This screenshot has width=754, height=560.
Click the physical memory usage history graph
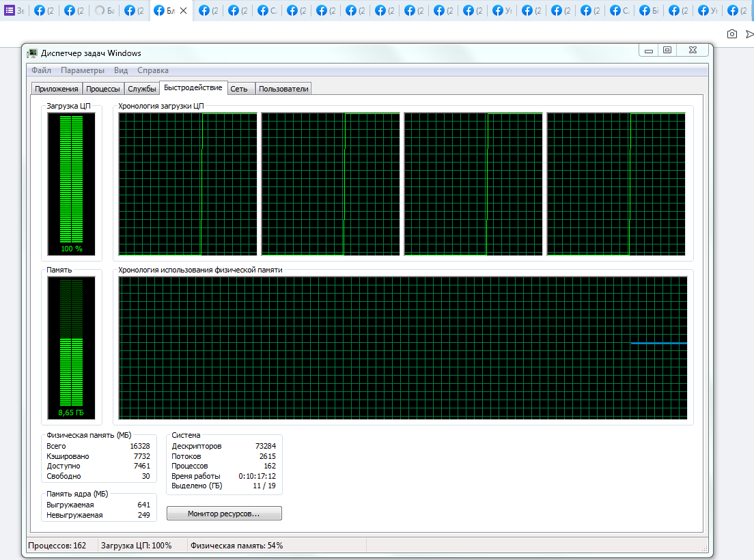403,348
